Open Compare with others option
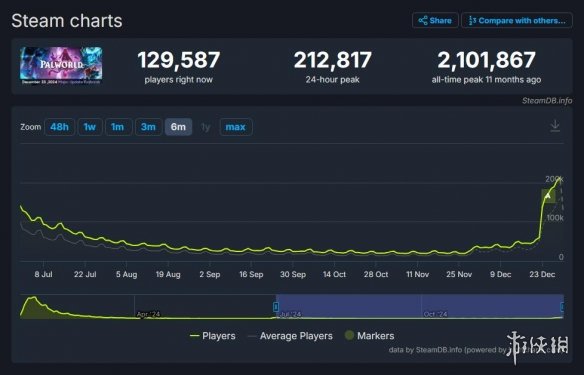584x375 pixels. click(x=517, y=20)
